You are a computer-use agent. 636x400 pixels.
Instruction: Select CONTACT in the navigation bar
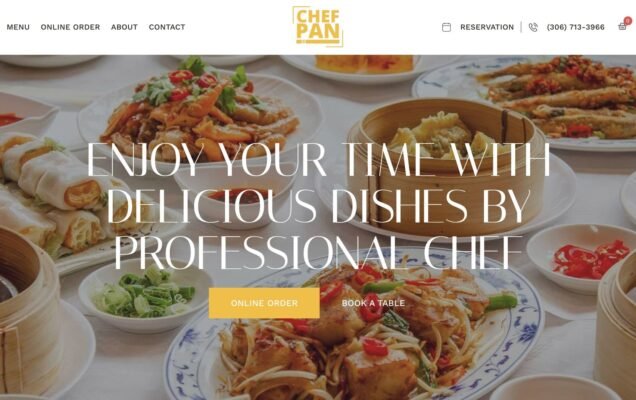tap(167, 27)
